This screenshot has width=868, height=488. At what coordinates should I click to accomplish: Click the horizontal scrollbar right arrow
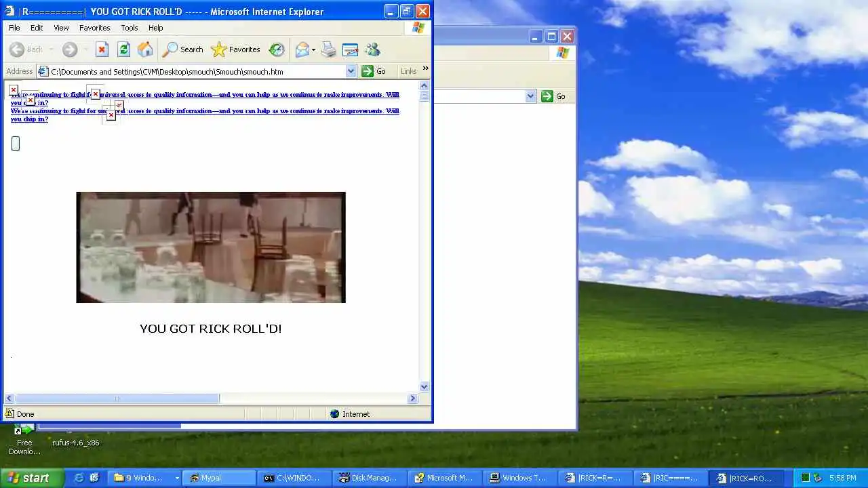[x=412, y=399]
